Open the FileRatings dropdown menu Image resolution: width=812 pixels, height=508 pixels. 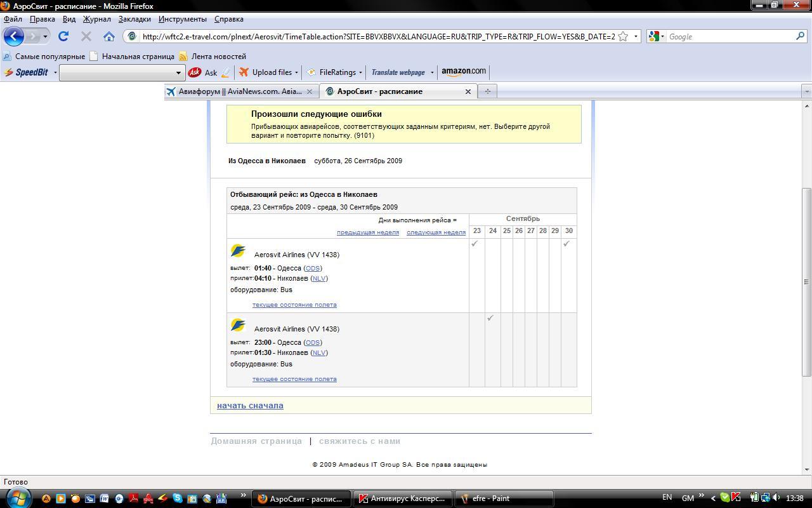tap(360, 72)
